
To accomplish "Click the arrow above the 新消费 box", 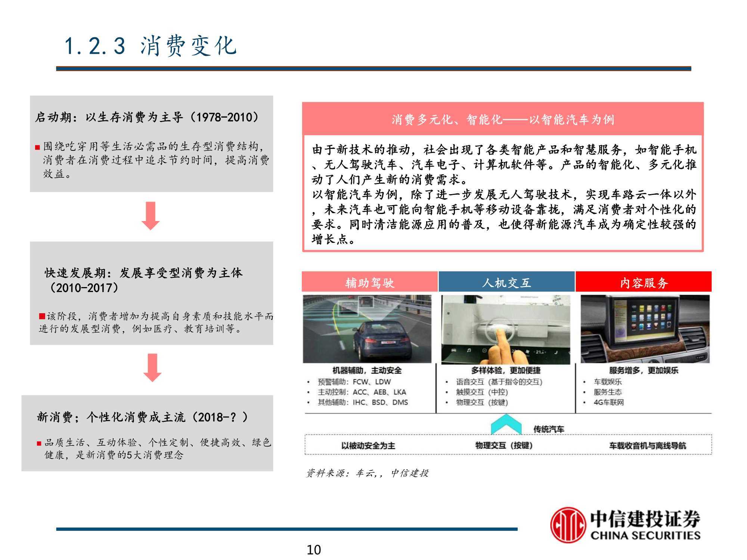I will (152, 368).
